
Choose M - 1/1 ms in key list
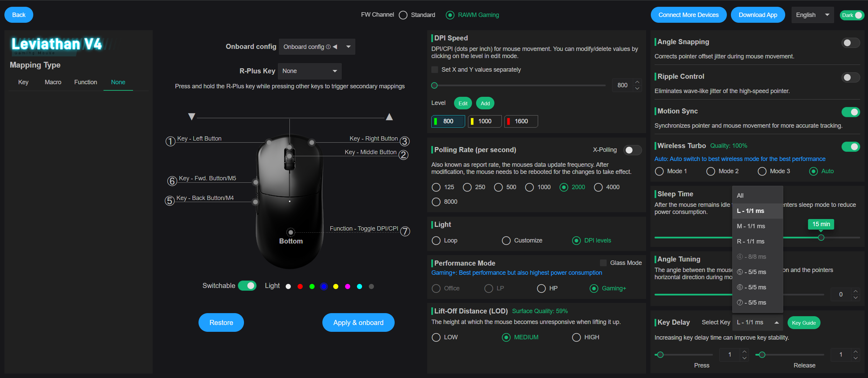point(757,226)
